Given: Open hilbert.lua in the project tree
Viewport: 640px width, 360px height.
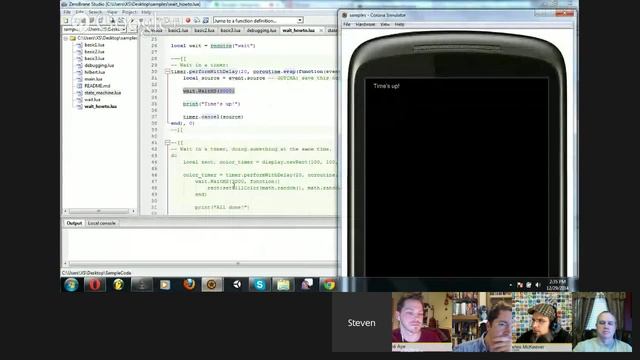Looking at the screenshot, I should (95, 72).
